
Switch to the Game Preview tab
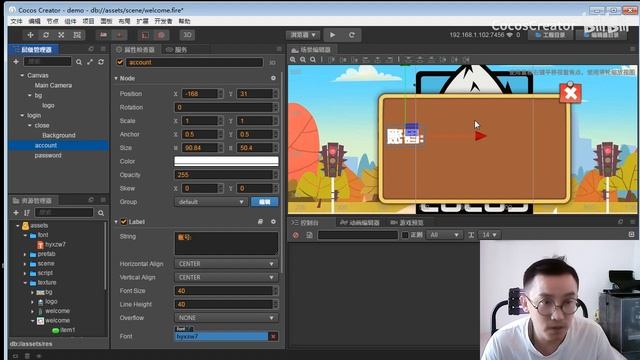coord(407,223)
